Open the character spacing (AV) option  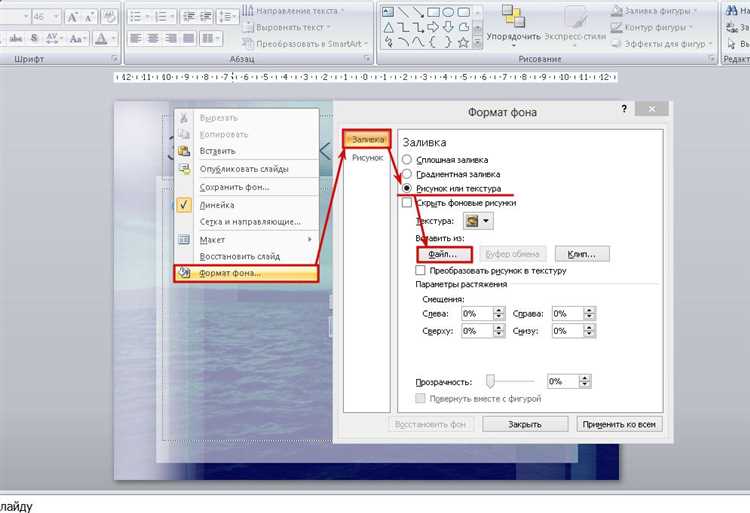point(53,38)
